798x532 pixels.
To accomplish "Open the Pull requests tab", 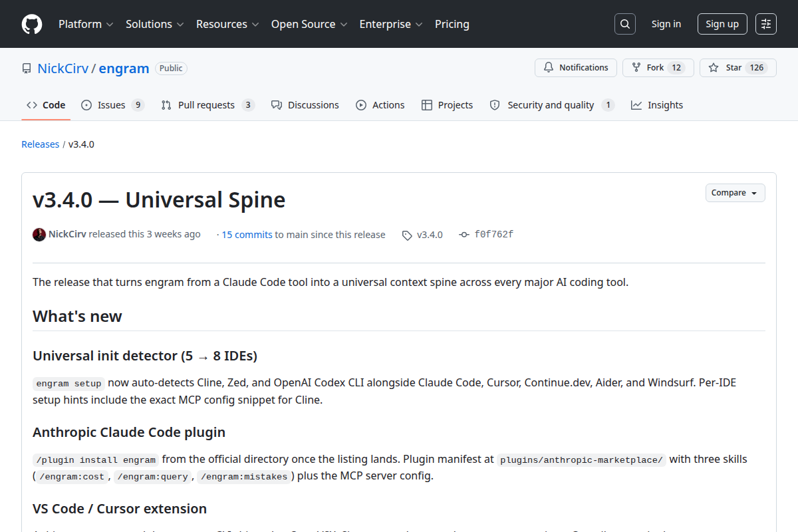I will click(207, 105).
